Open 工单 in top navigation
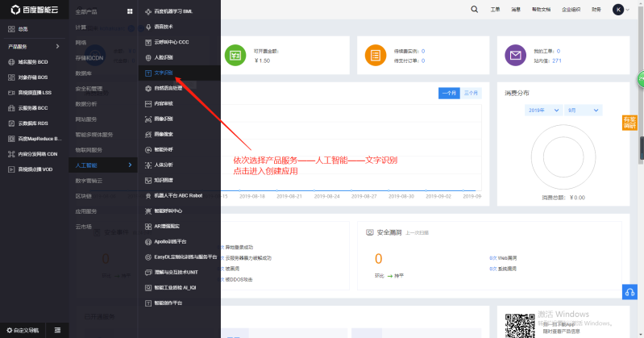 click(x=496, y=10)
